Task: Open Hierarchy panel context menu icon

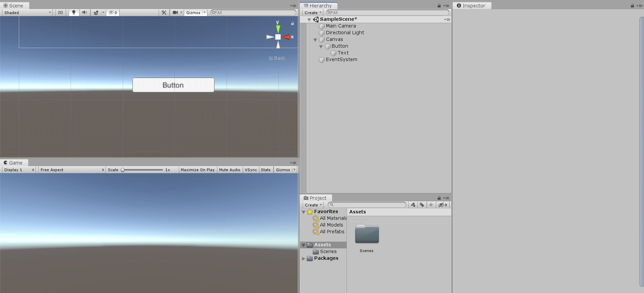Action: click(446, 6)
